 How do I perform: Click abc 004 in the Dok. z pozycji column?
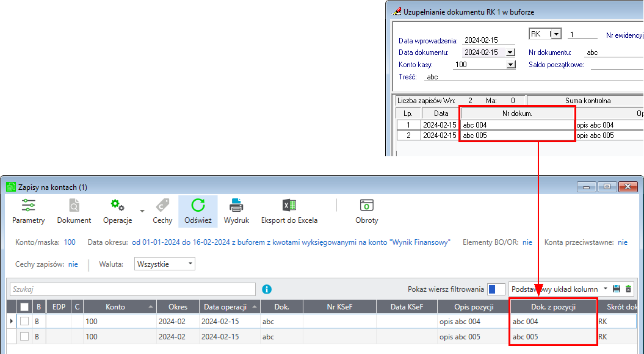[553, 322]
